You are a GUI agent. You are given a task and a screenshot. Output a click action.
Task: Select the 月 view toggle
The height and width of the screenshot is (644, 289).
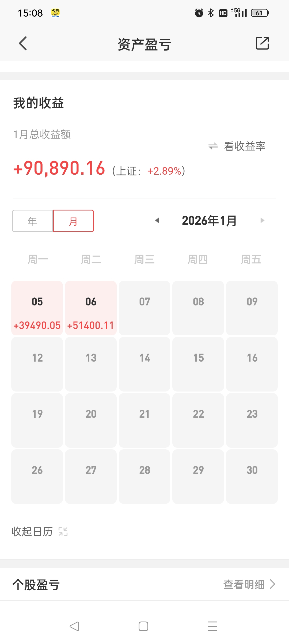pyautogui.click(x=73, y=221)
